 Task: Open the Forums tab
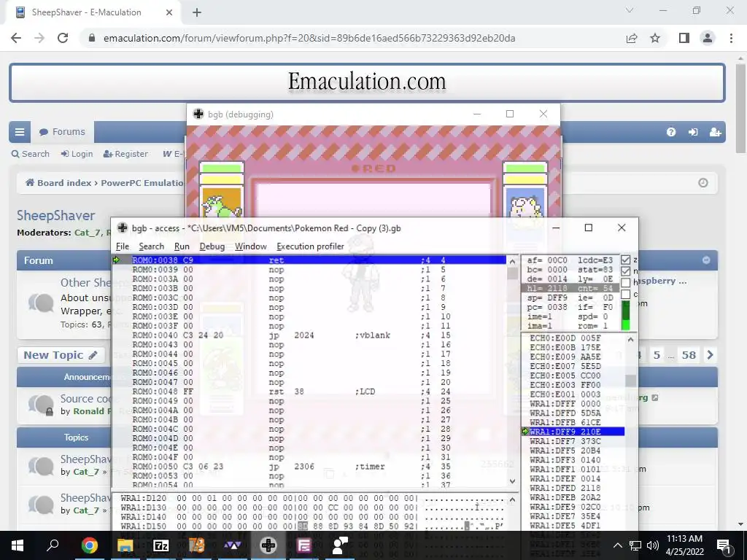[63, 132]
